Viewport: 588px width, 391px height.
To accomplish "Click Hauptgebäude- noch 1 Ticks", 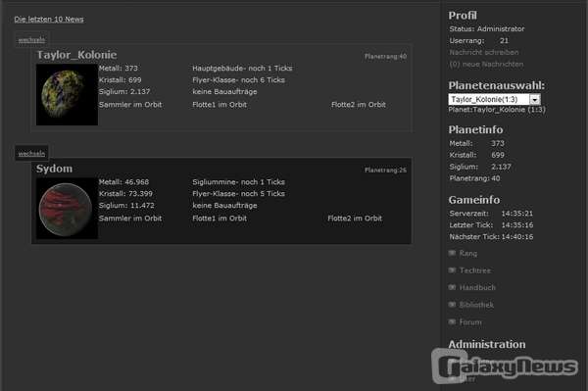I will click(242, 69).
